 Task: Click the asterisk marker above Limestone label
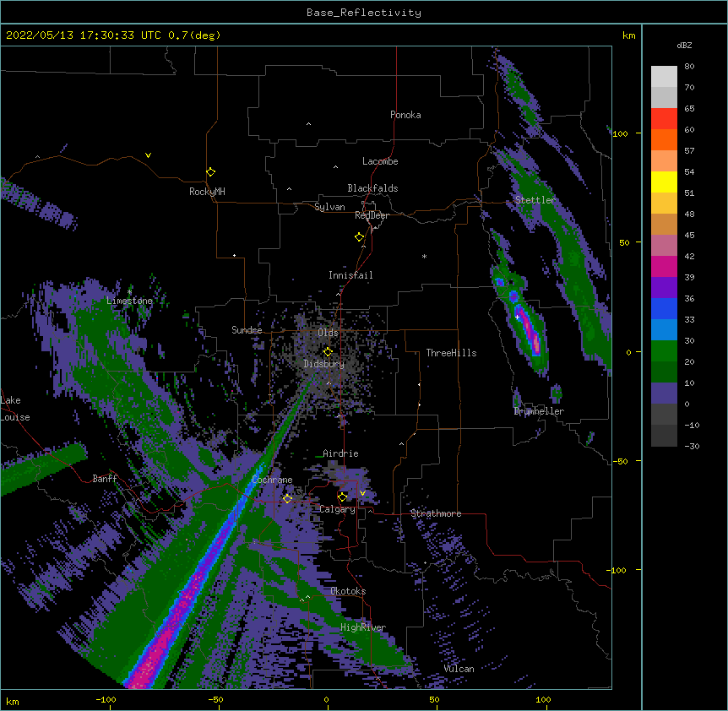click(x=129, y=292)
